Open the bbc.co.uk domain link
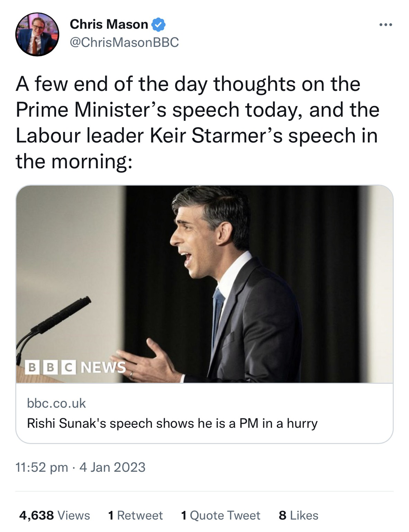Viewport: 409px width, 532px height. (56, 403)
